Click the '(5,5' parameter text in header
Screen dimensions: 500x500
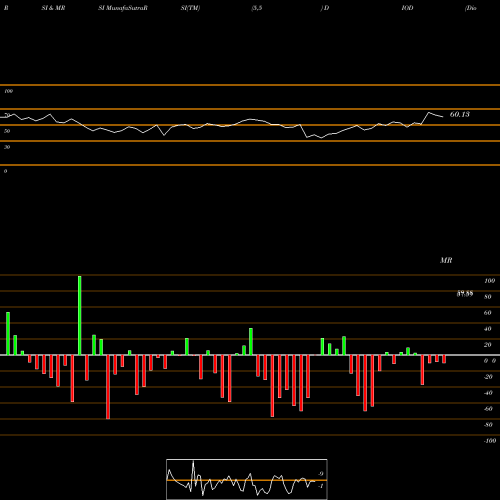tap(257, 8)
